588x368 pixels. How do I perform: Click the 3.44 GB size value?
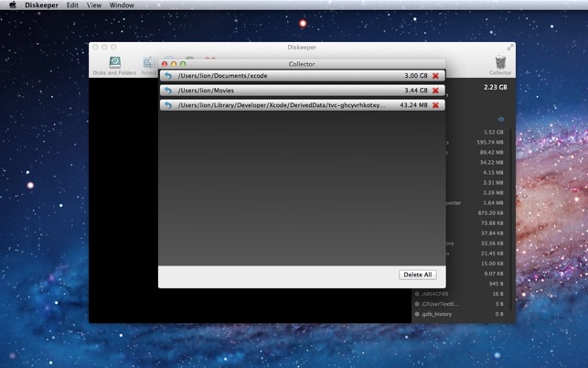(x=416, y=91)
